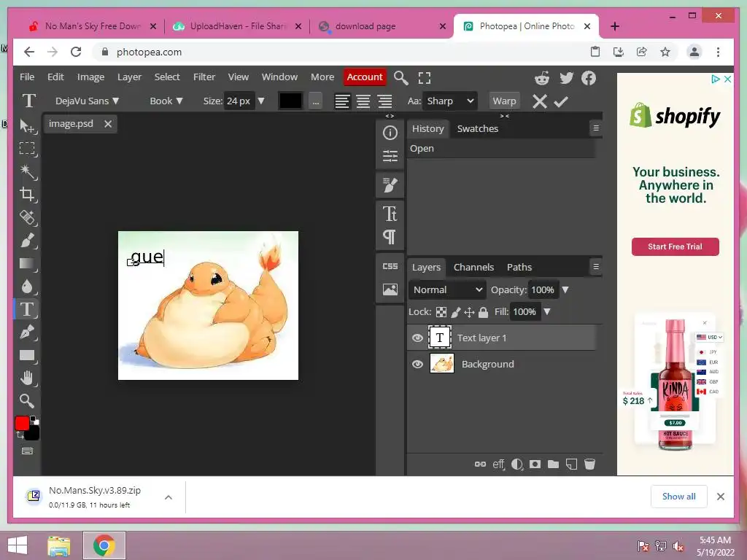Open the Brush settings panel icon
Image resolution: width=747 pixels, height=560 pixels.
390,185
